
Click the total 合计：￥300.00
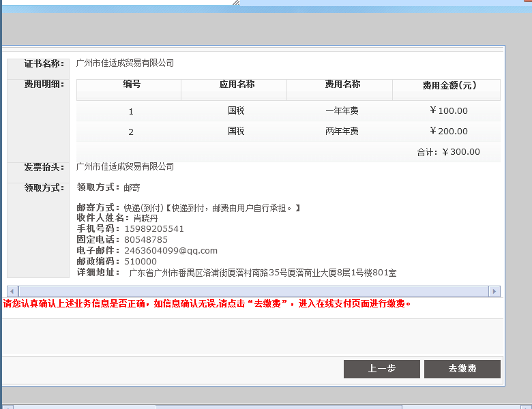point(448,152)
